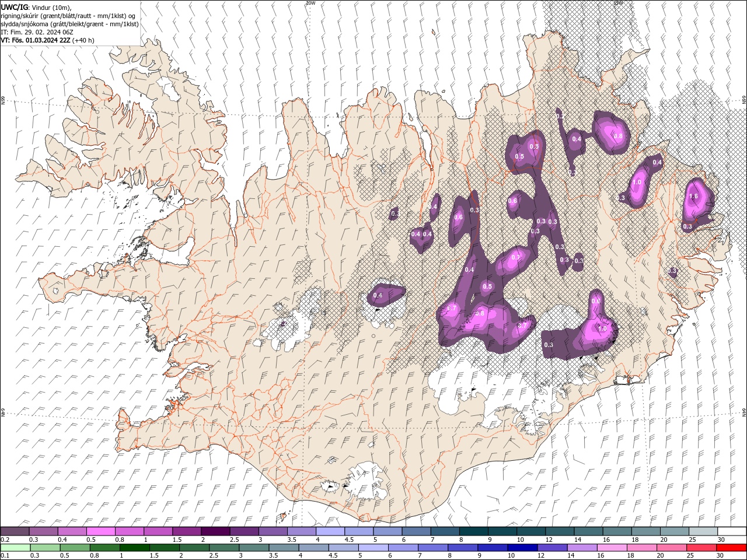Click the orchid 0.4 swatch in top legend row

point(72,531)
